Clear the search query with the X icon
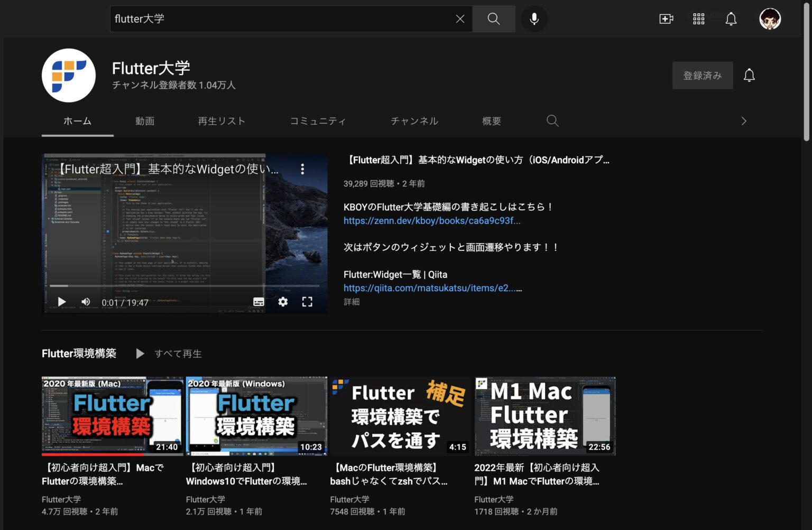Viewport: 812px width, 530px height. (459, 18)
